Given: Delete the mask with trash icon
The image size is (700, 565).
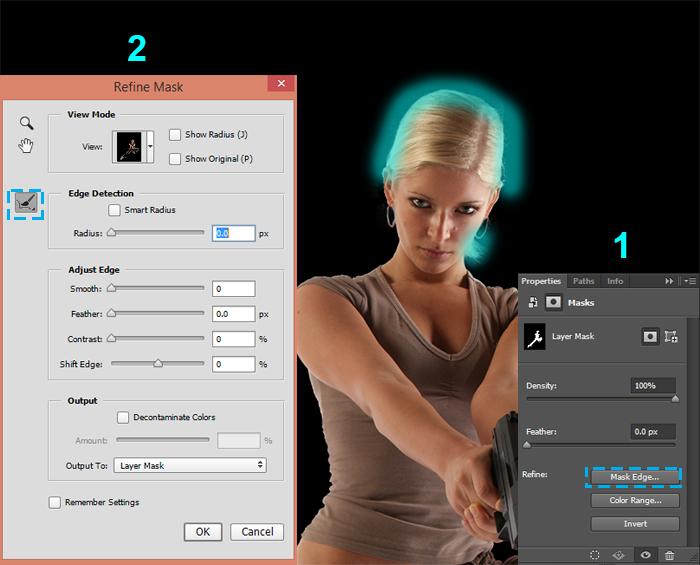Looking at the screenshot, I should pos(669,555).
